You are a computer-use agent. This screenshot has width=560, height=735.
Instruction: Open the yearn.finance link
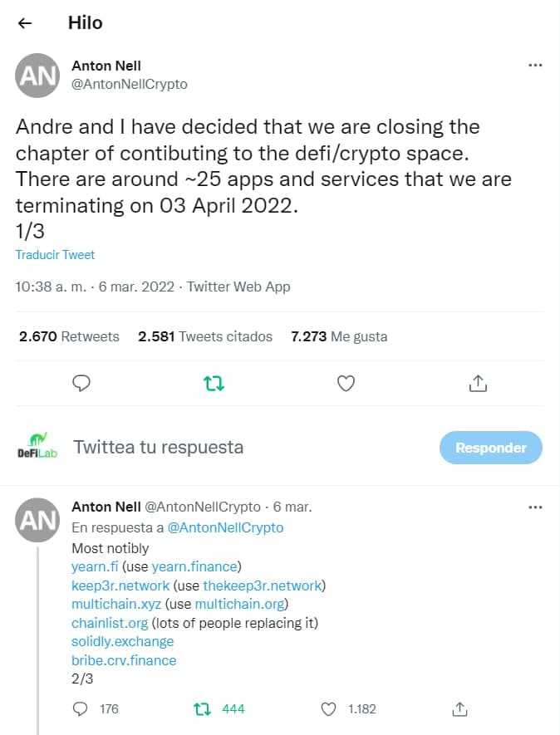click(x=194, y=566)
